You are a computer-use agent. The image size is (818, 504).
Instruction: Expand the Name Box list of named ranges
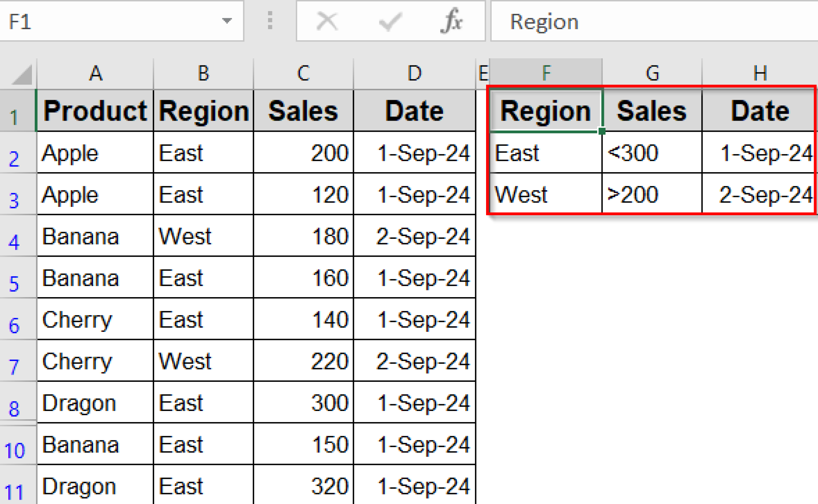pos(226,22)
